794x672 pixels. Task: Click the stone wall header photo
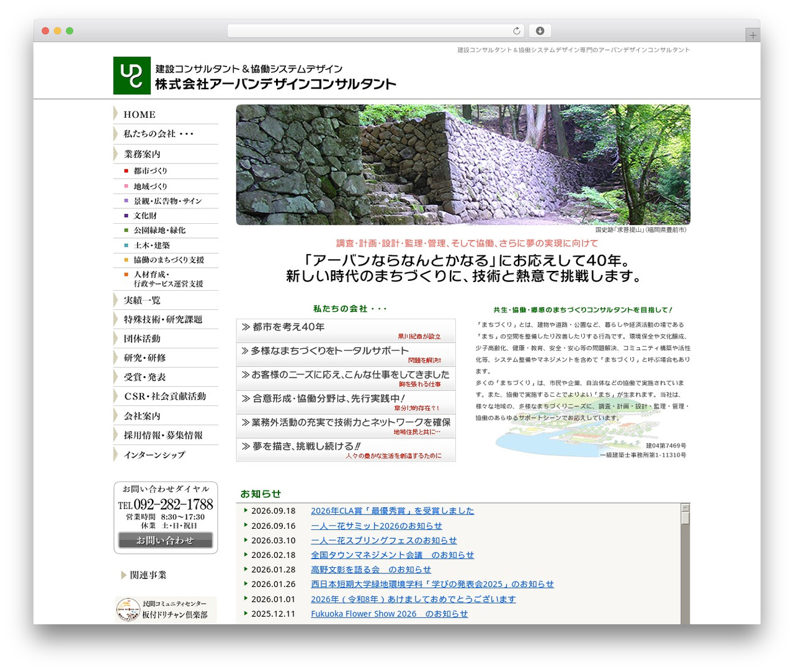tap(463, 164)
